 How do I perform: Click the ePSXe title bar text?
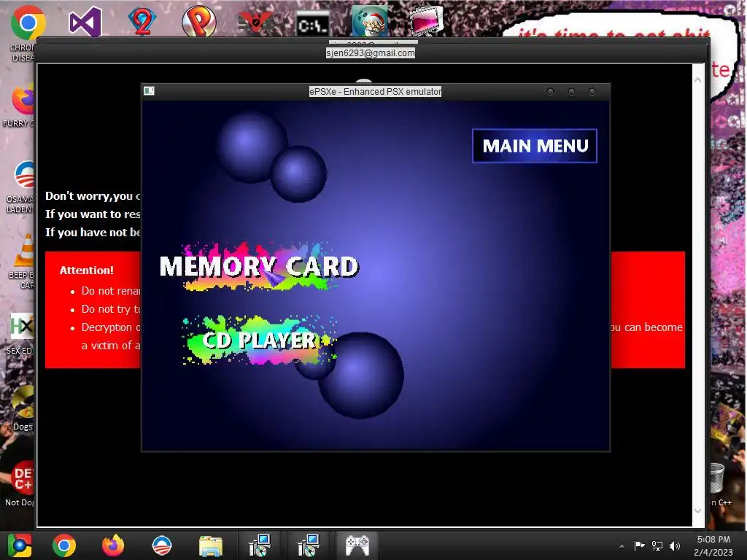click(376, 91)
